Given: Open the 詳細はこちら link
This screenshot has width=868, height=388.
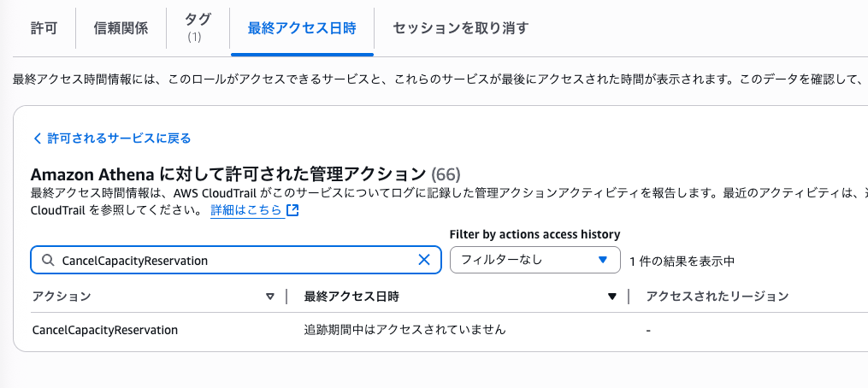Looking at the screenshot, I should tap(245, 210).
